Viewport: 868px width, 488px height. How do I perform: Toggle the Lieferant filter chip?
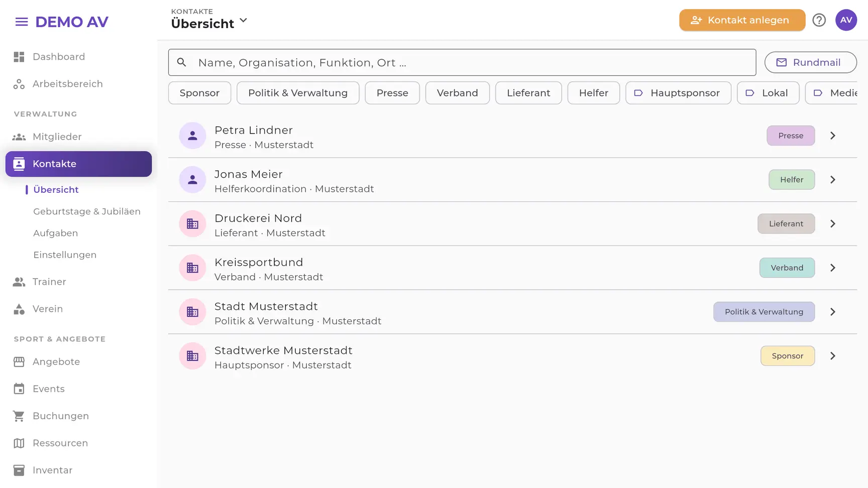click(528, 93)
